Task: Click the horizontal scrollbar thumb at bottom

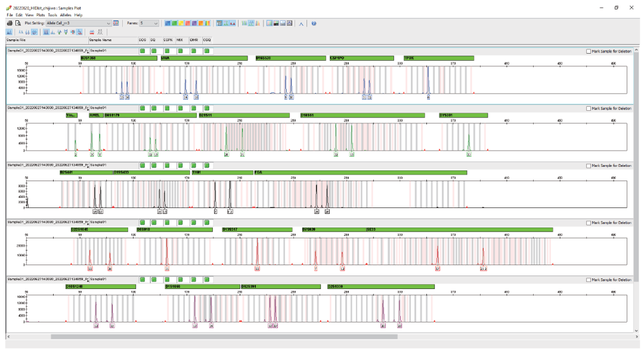Action: click(x=224, y=337)
